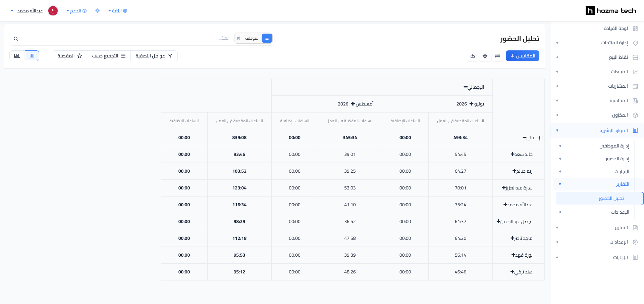Click the product tag icon

point(635,43)
